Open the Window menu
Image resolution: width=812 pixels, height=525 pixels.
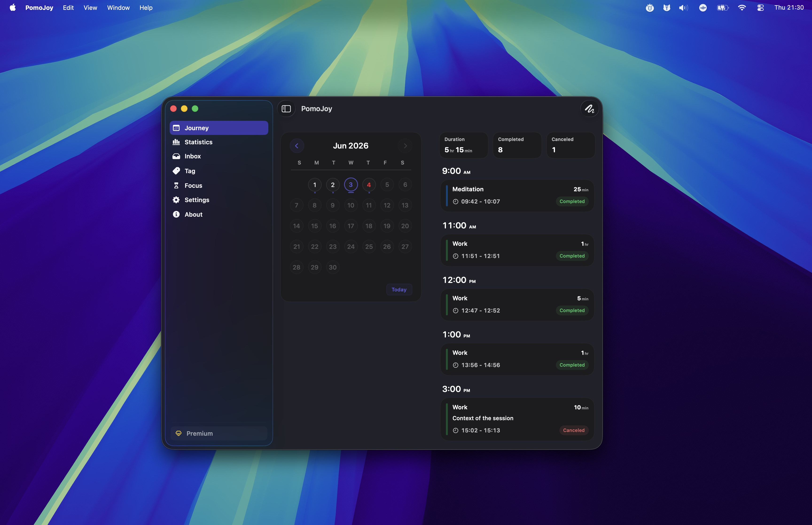click(x=118, y=8)
